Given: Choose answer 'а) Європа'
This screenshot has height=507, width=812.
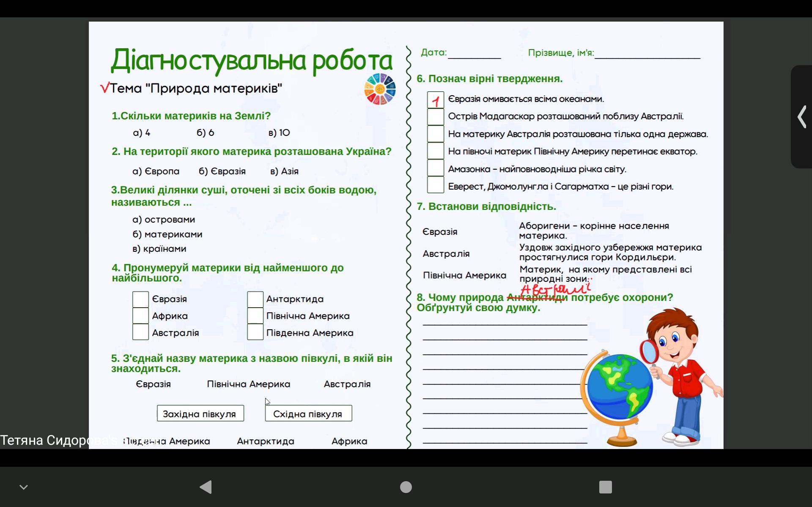Looking at the screenshot, I should click(x=156, y=171).
